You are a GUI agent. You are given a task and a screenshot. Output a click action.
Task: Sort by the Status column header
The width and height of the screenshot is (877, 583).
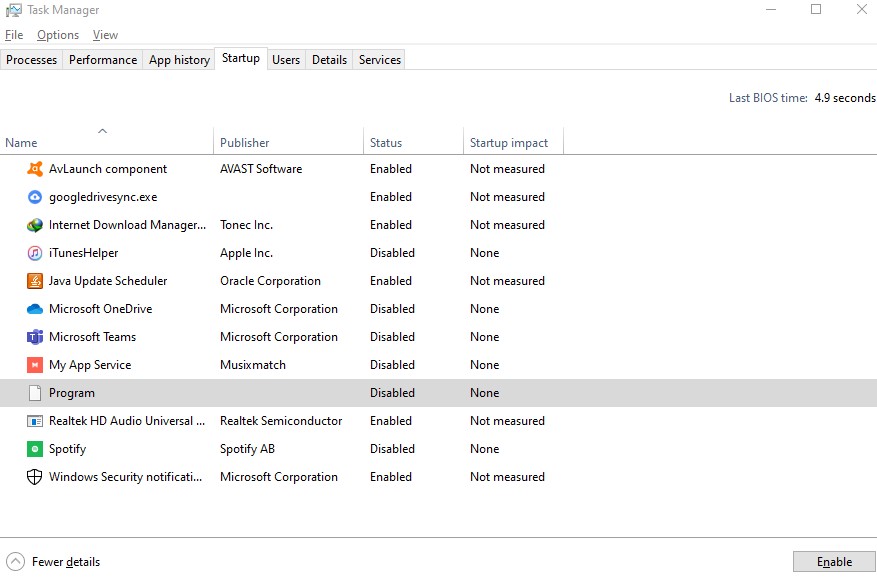[414, 142]
